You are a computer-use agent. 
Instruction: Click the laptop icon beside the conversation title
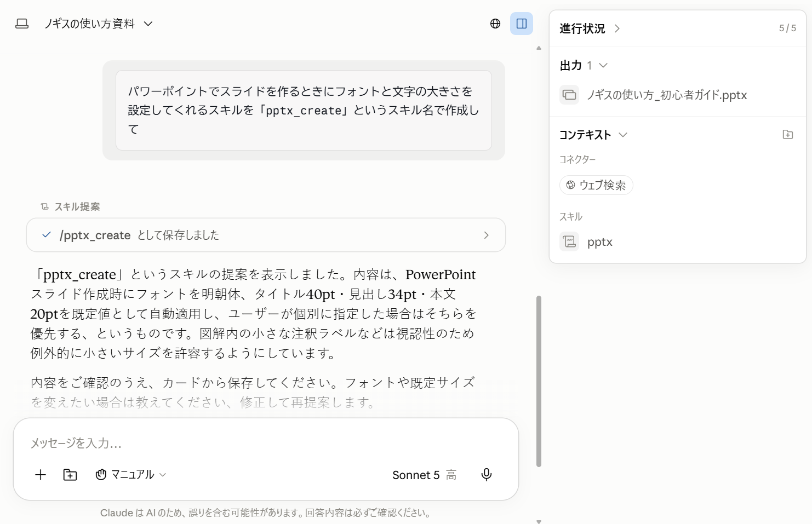(22, 24)
